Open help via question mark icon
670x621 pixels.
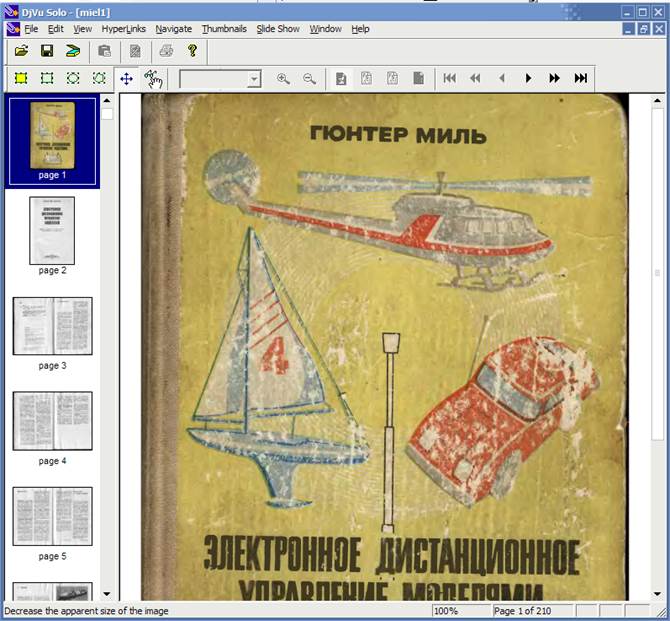click(192, 51)
